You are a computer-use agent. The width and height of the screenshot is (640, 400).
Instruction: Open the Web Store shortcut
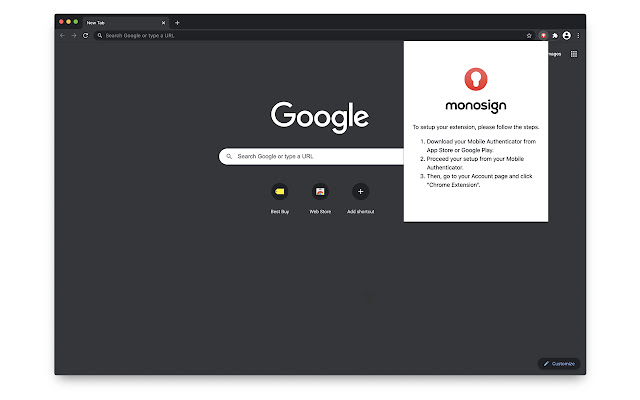[x=320, y=198]
